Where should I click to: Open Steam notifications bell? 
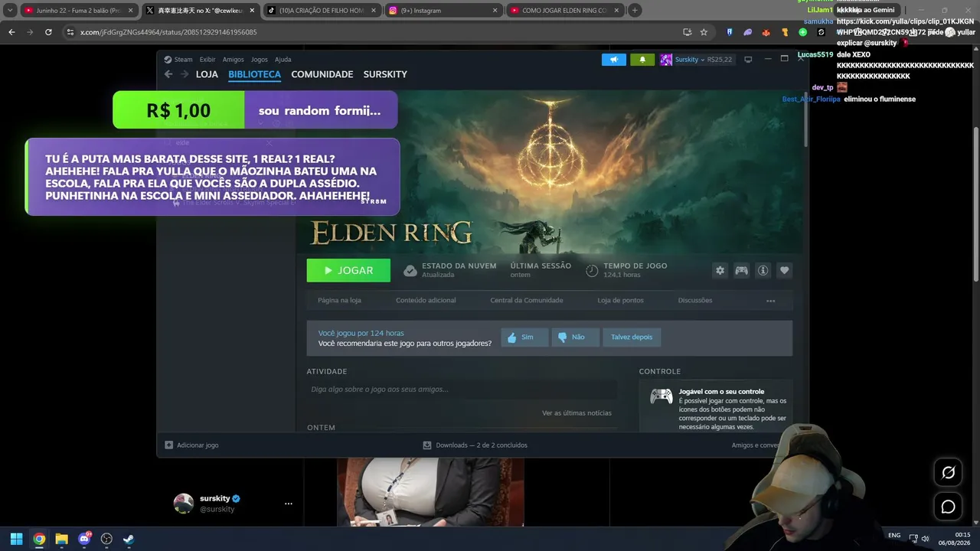(642, 60)
